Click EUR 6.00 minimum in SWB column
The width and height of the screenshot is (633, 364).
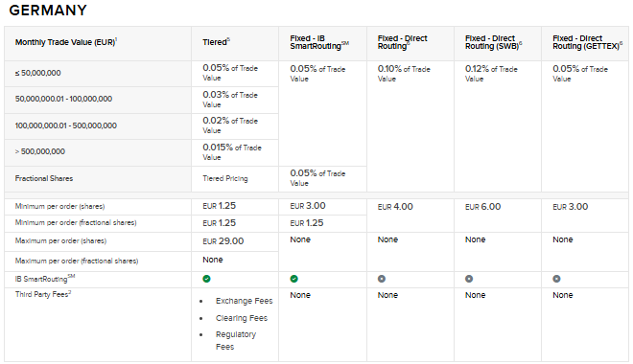(x=482, y=207)
